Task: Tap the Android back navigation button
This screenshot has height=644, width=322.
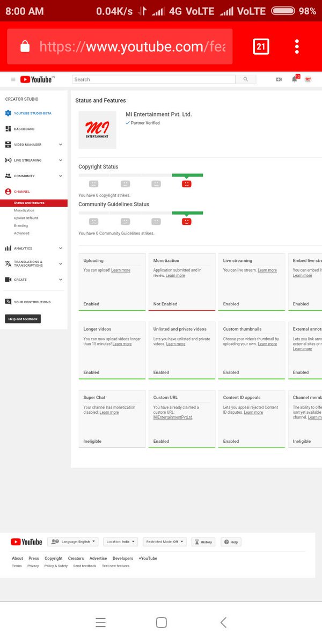Action: (x=224, y=623)
